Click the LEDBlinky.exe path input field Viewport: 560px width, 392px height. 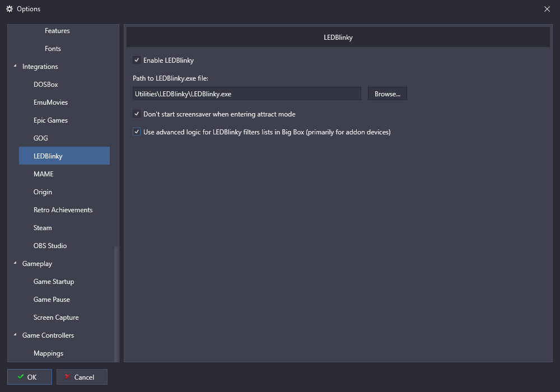coord(247,94)
